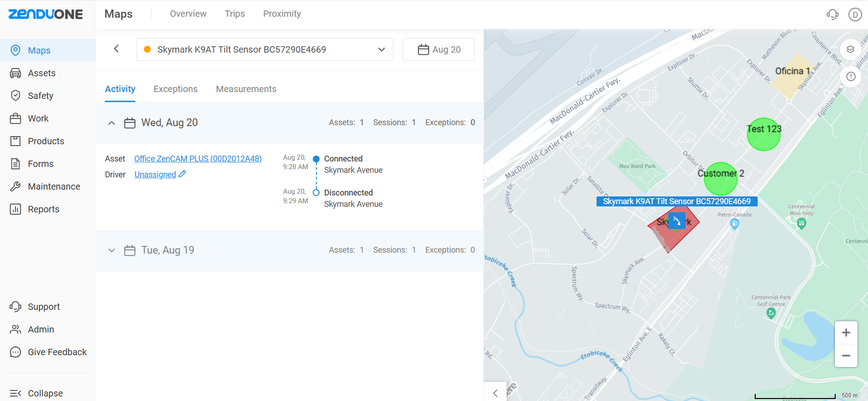Open the Work section
Viewport: 868px width, 401px height.
(x=48, y=118)
